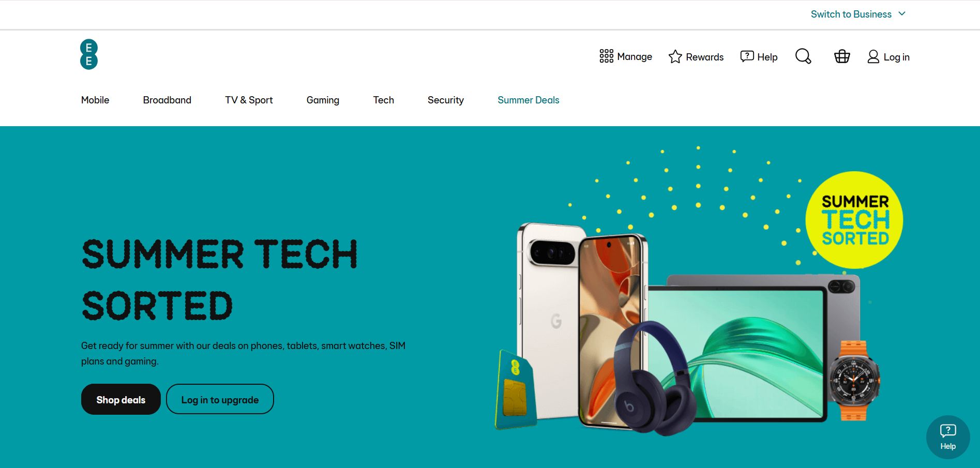Select the TV & Sport menu item
The width and height of the screenshot is (980, 468).
tap(249, 100)
